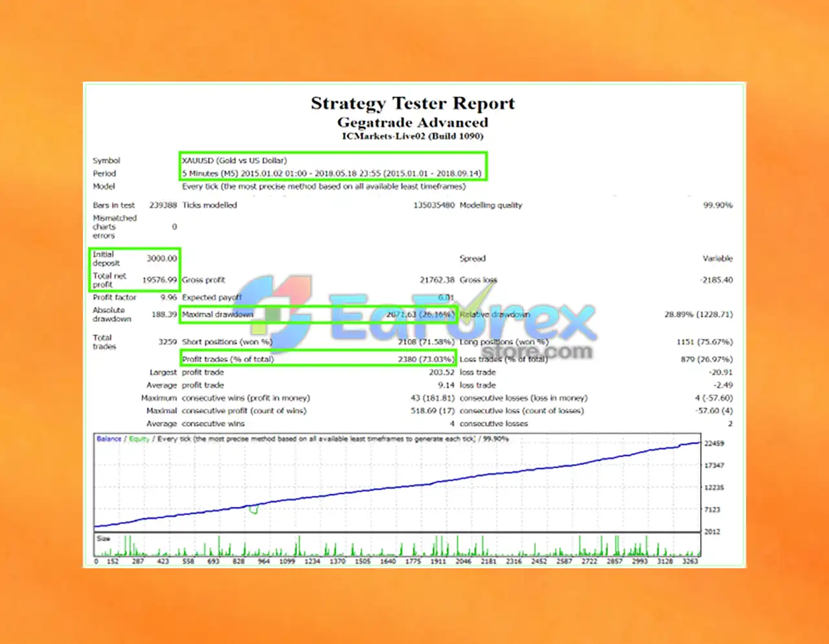Select the absolute drawdown value 188.39
The image size is (829, 644).
click(x=164, y=315)
